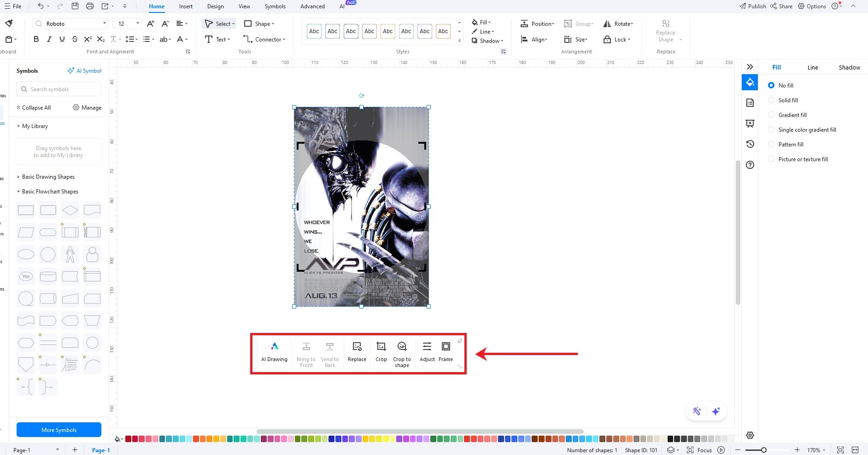Toggle Bold text formatting
Screen dimensions: 868x455
[36, 39]
